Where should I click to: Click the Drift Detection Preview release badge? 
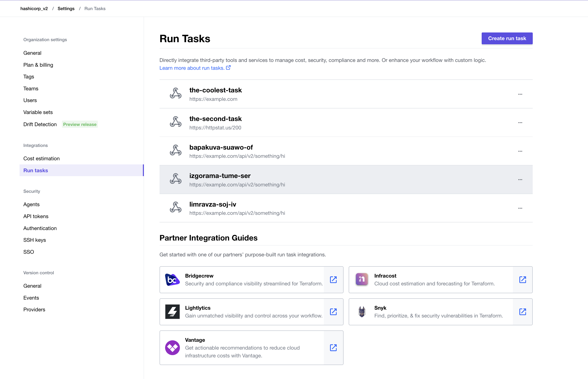click(80, 124)
